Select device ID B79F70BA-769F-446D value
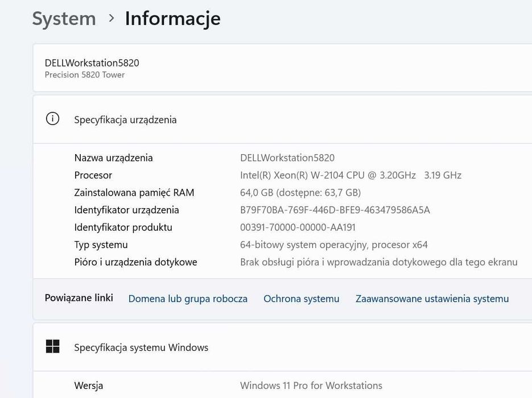 tap(335, 210)
